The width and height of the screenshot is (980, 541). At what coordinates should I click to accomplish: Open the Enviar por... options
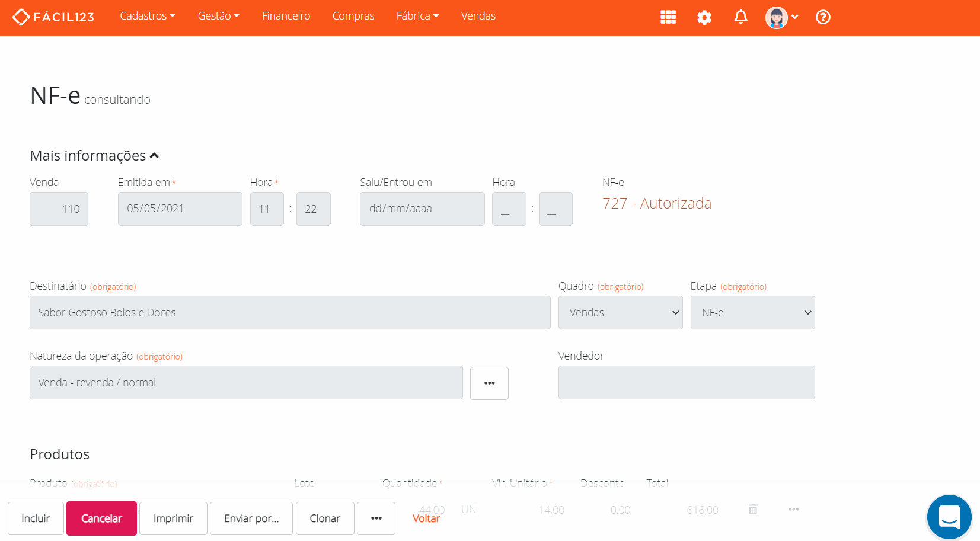click(251, 518)
